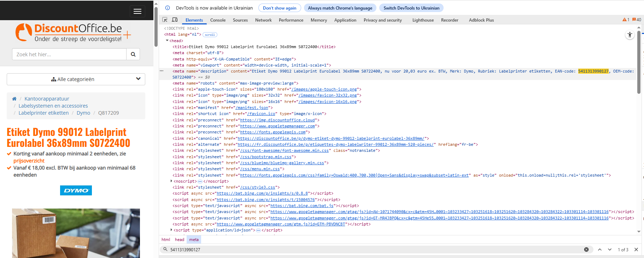Select meta in DOM breadcrumb bar
This screenshot has width=644, height=258.
[194, 240]
